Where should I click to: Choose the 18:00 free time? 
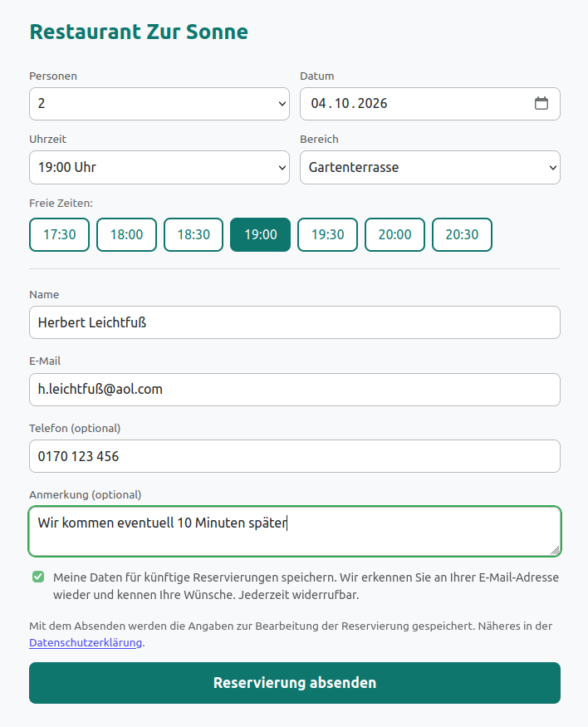click(126, 234)
